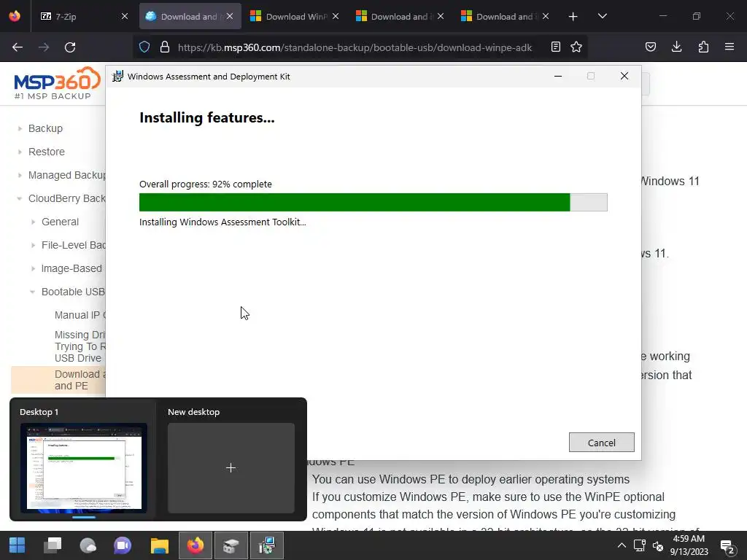Open the Windows Start menu
Image resolution: width=747 pixels, height=560 pixels.
[x=18, y=545]
